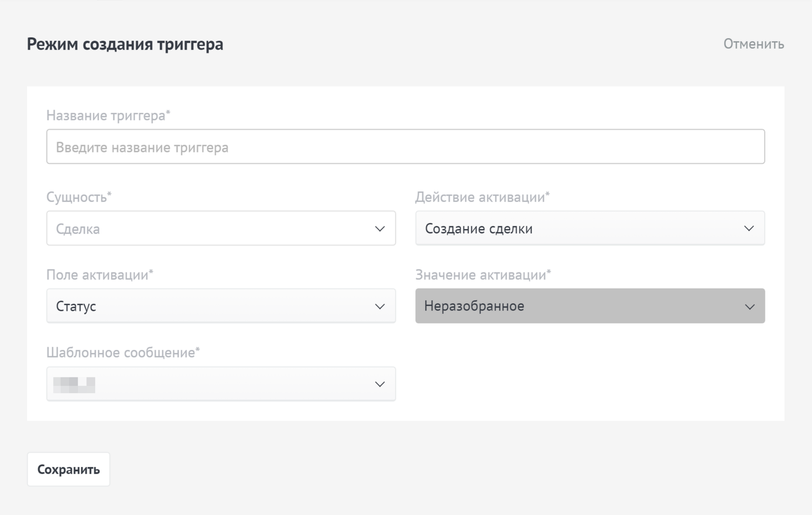Click the Значение активации field label
The image size is (812, 515).
pos(483,275)
